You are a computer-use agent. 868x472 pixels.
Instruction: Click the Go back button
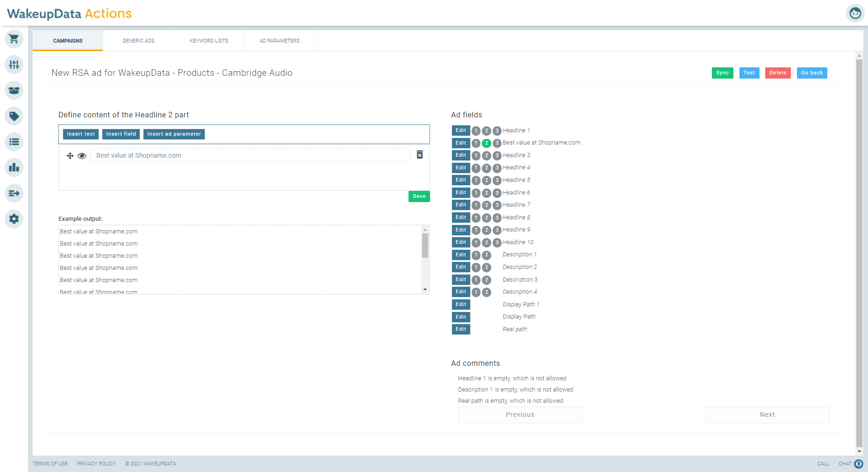[x=812, y=73]
